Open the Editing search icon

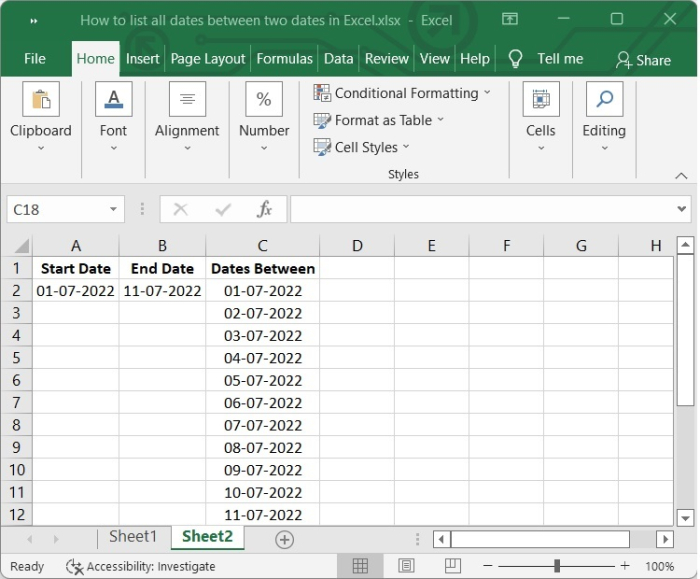pyautogui.click(x=604, y=100)
